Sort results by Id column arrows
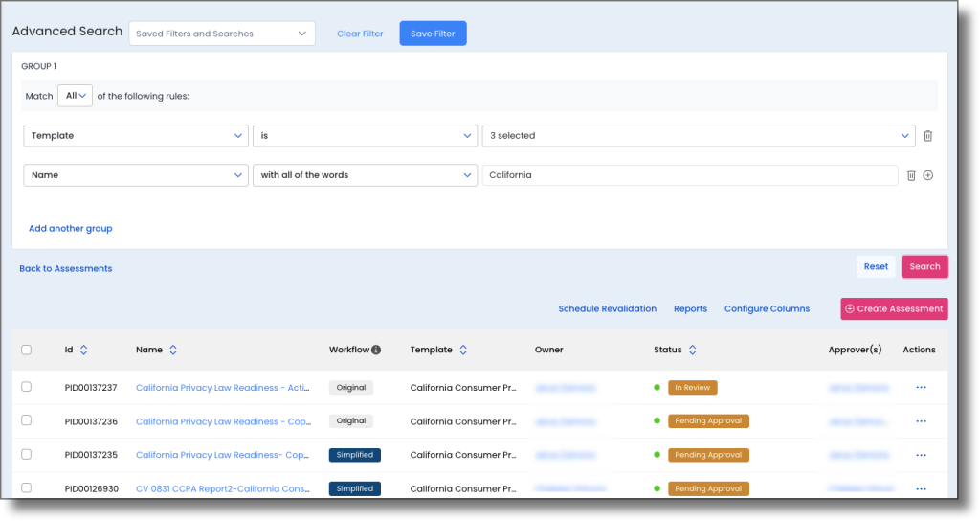The height and width of the screenshot is (521, 980). (x=84, y=350)
